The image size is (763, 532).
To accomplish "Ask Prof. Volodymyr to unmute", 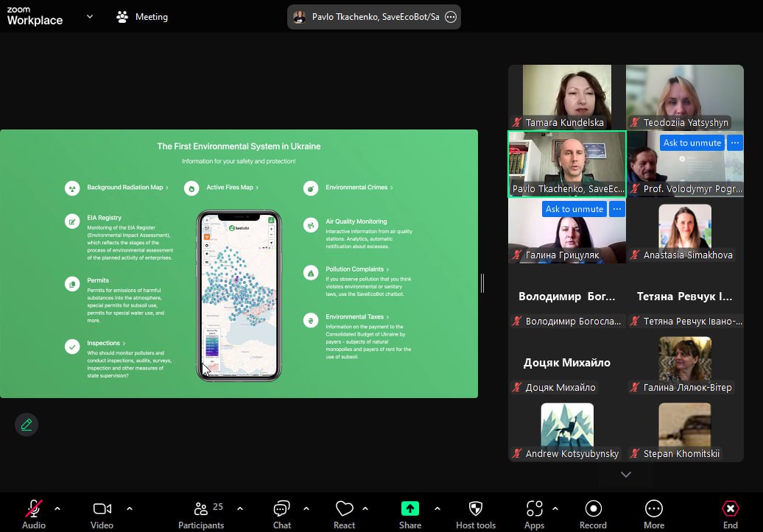I will [692, 143].
